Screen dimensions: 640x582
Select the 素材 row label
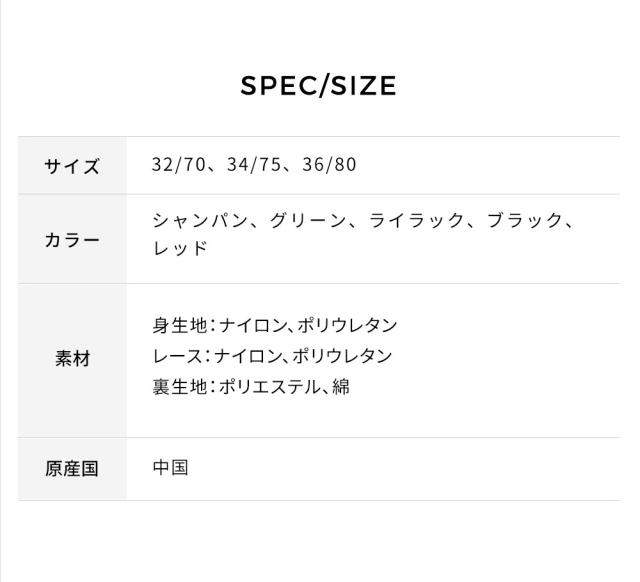72,359
